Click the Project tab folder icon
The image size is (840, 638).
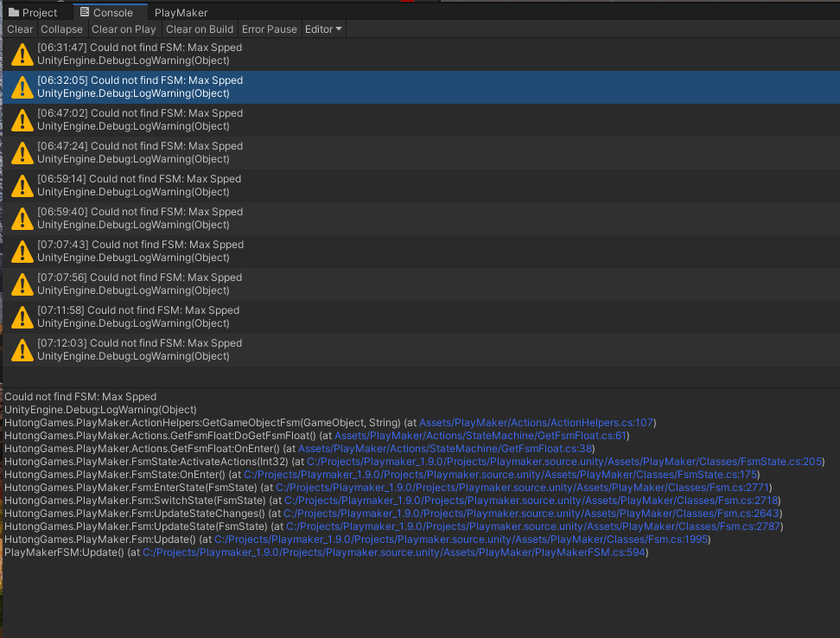(x=14, y=12)
